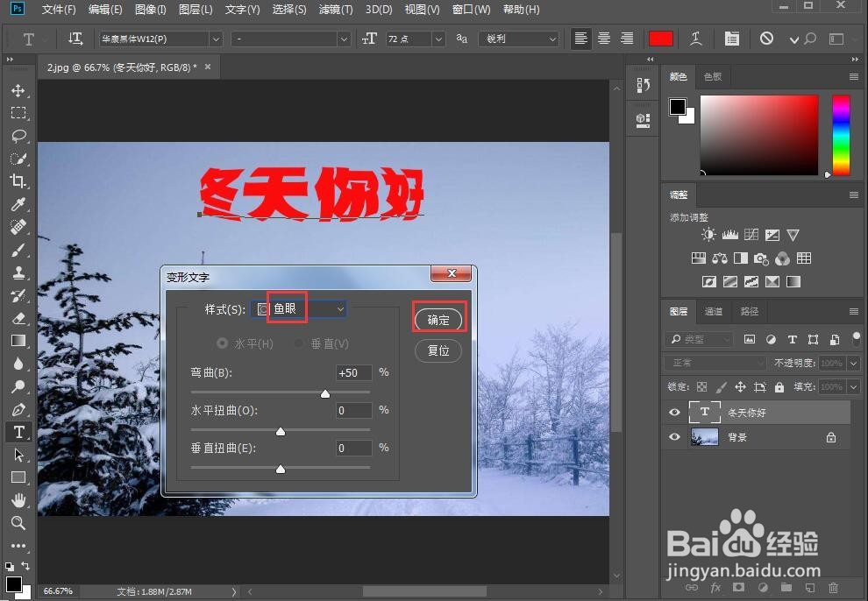Viewport: 868px width, 601px height.
Task: Hide the 背景 layer
Action: point(674,437)
